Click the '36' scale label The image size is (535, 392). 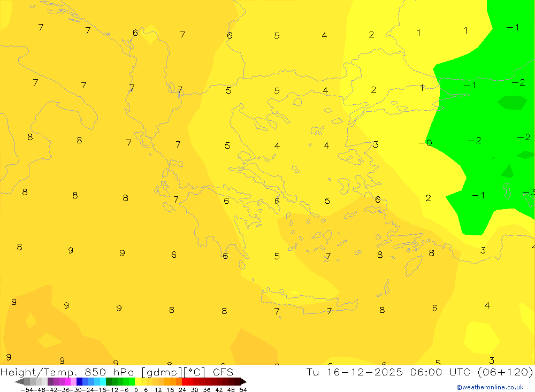point(207,390)
